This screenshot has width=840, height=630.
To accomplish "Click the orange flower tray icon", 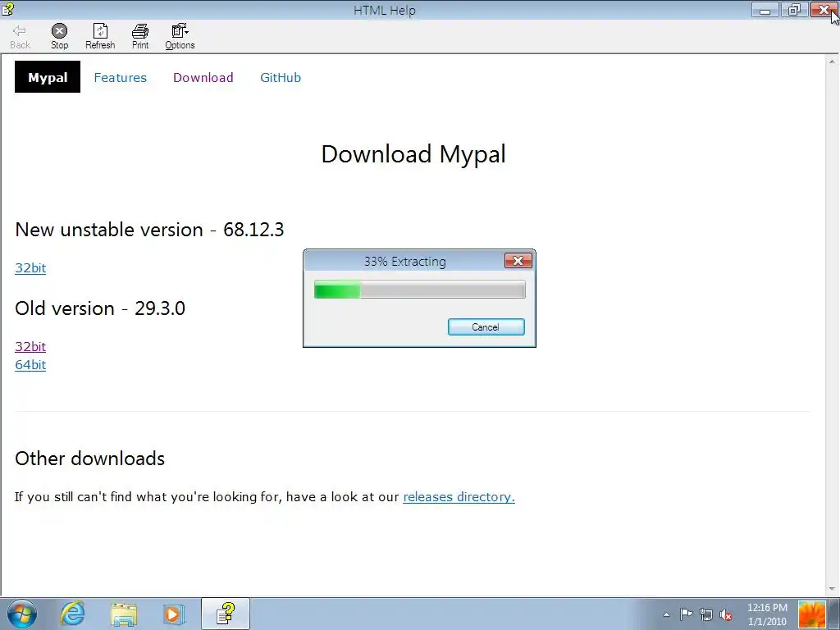I will coord(811,614).
